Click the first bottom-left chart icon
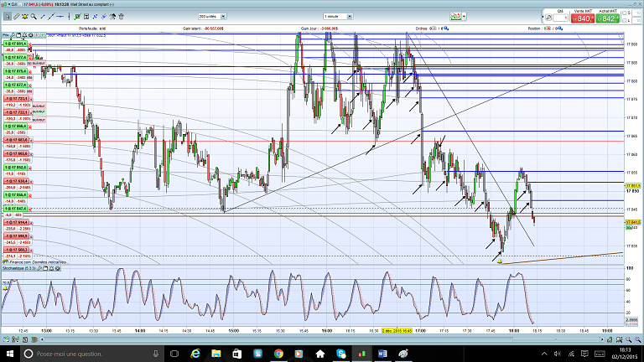Viewport: 644px width, 362px height. coord(6,339)
